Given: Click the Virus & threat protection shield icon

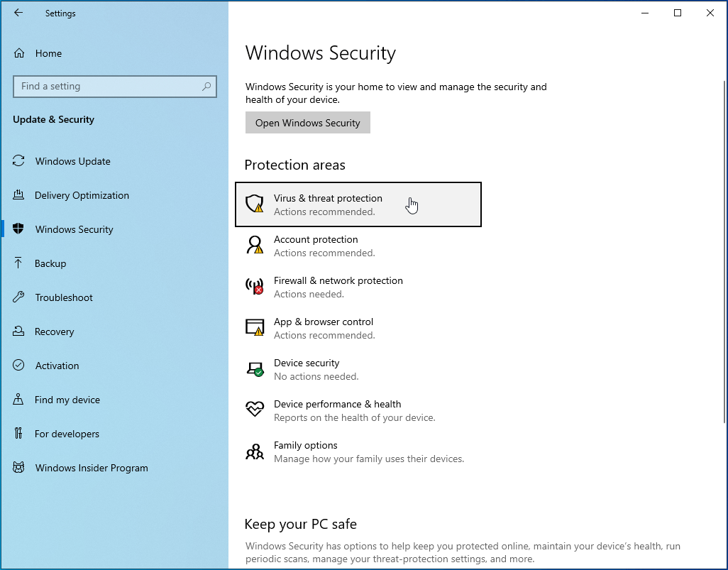Looking at the screenshot, I should pos(254,204).
